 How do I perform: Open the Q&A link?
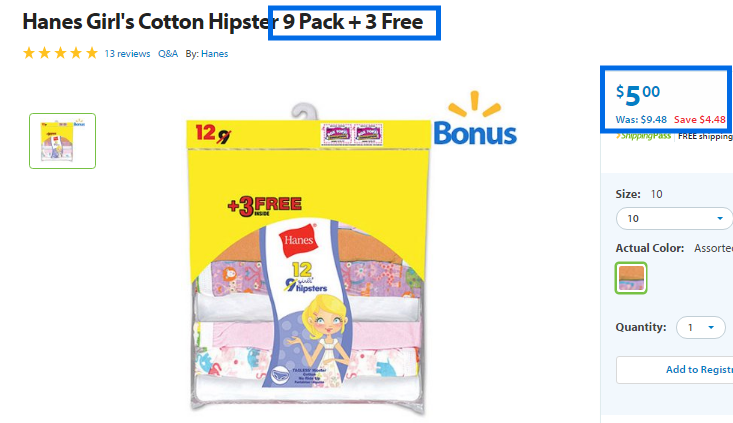pyautogui.click(x=168, y=54)
